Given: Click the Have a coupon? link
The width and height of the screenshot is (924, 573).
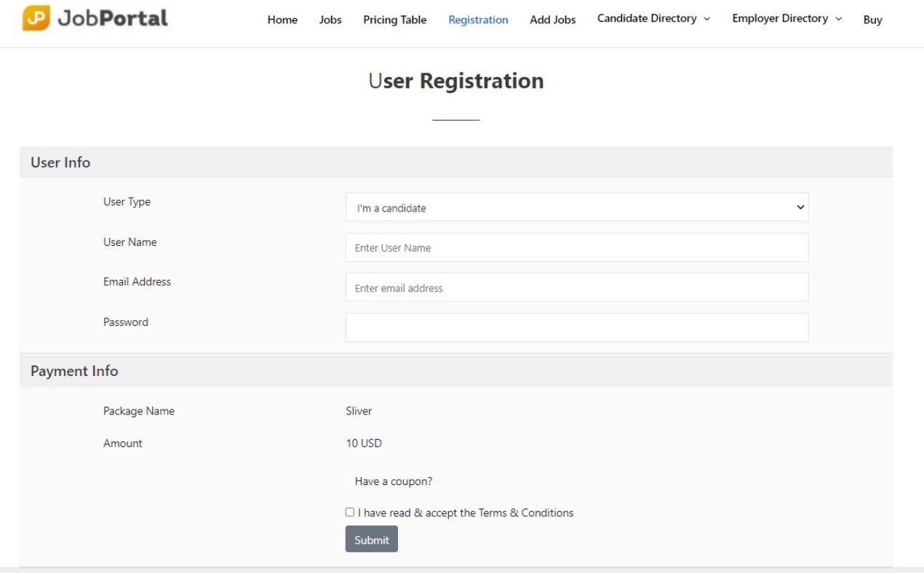Looking at the screenshot, I should tap(394, 481).
